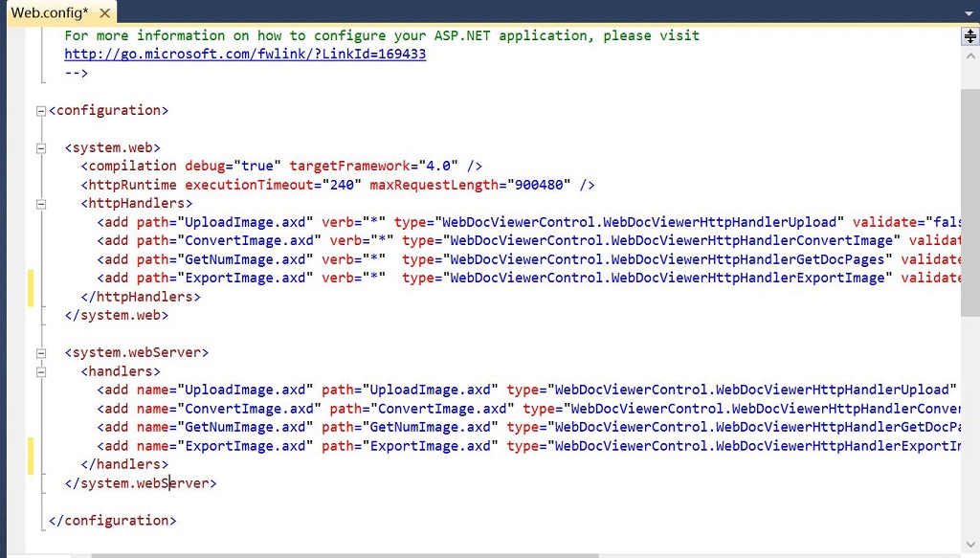
Task: Collapse the system.web section
Action: (41, 148)
